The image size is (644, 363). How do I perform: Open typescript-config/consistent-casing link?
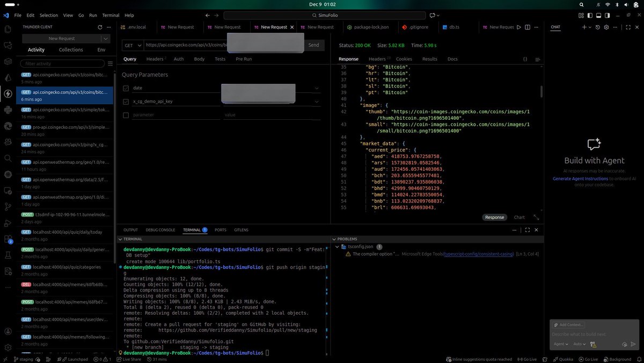(479, 254)
